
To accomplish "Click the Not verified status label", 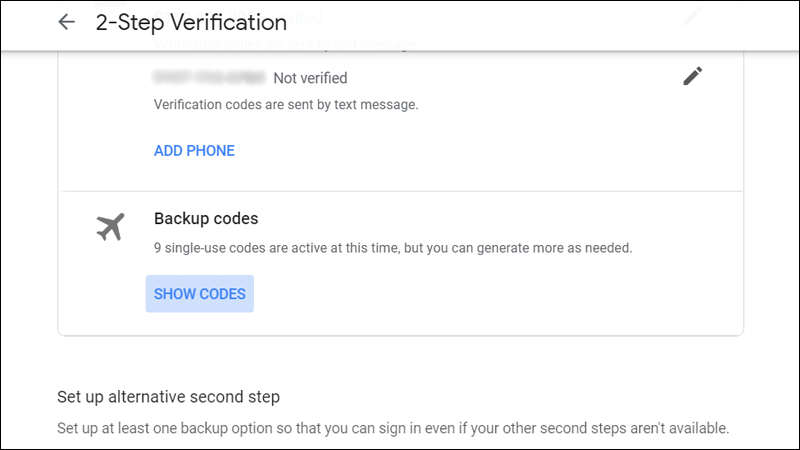I will (x=310, y=77).
